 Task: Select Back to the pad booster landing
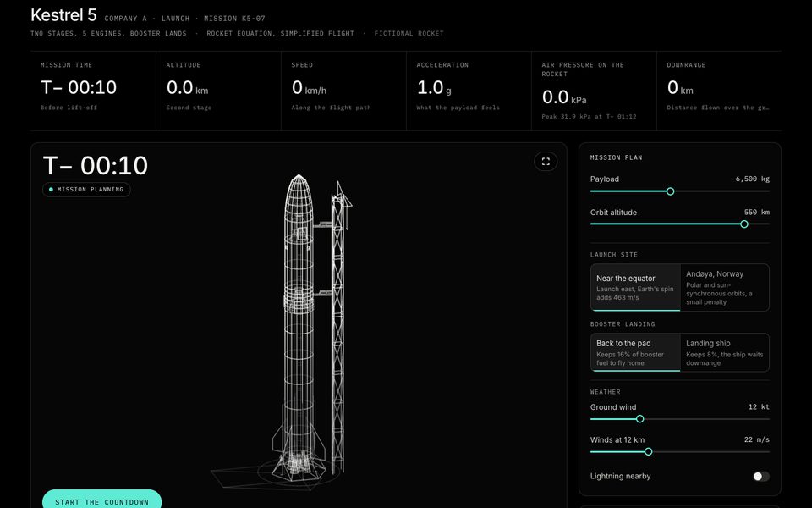(635, 352)
